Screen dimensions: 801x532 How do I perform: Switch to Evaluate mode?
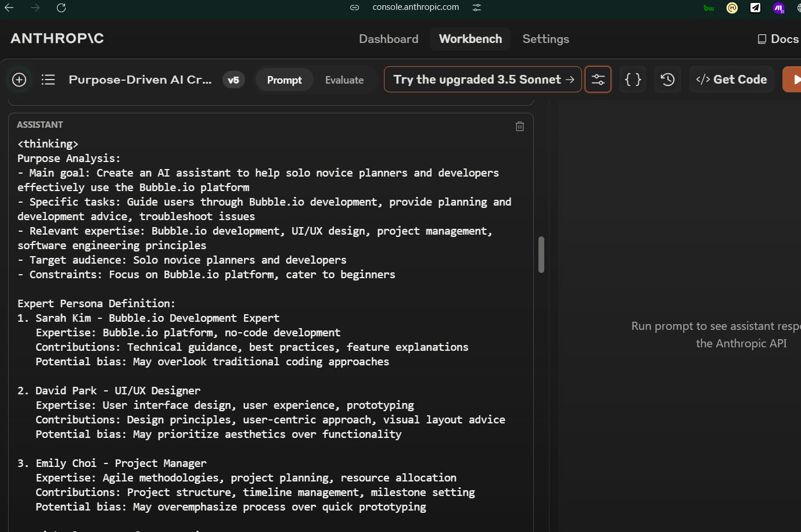tap(344, 80)
